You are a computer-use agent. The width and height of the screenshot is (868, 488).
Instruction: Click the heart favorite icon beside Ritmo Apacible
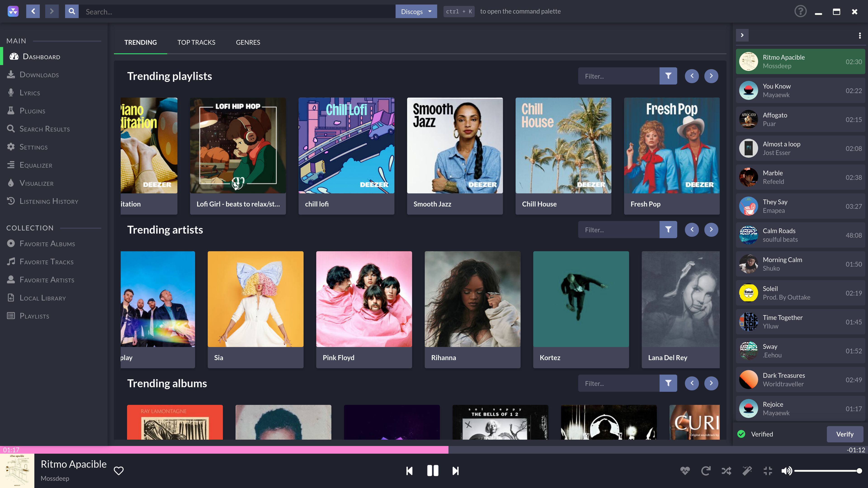click(x=119, y=470)
